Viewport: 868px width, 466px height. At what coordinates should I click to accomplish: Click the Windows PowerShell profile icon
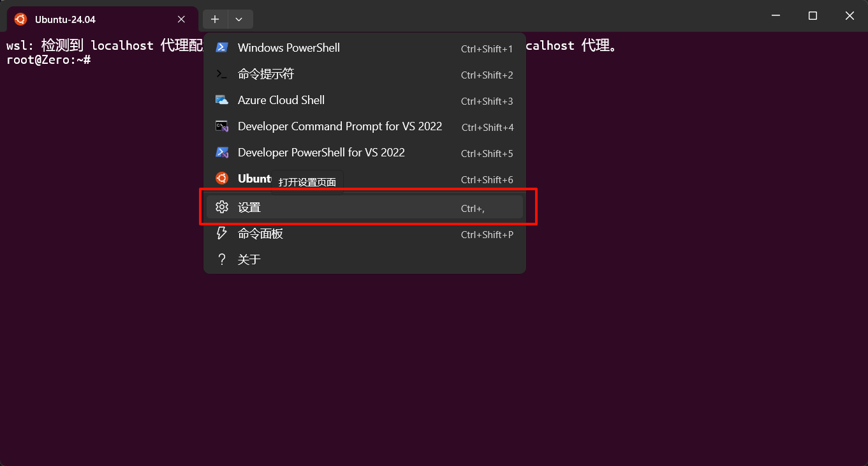tap(222, 48)
